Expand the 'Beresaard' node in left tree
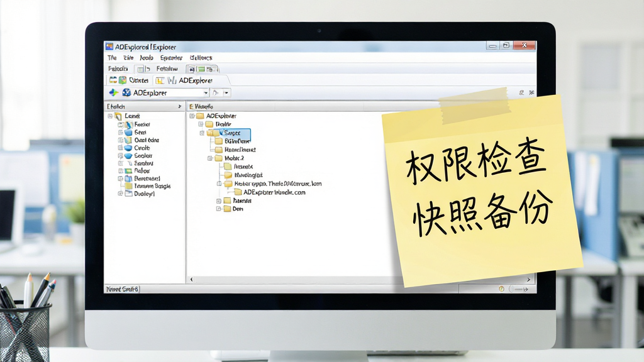 point(120,178)
